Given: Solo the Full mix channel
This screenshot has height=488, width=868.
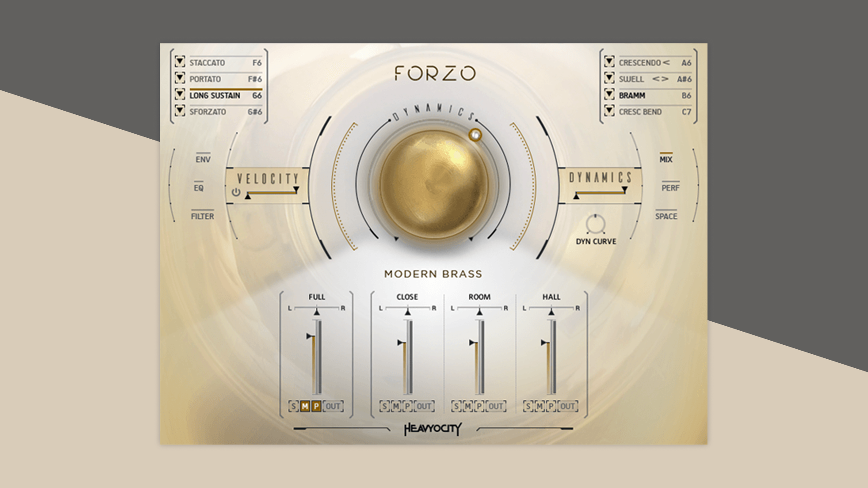Looking at the screenshot, I should click(293, 406).
